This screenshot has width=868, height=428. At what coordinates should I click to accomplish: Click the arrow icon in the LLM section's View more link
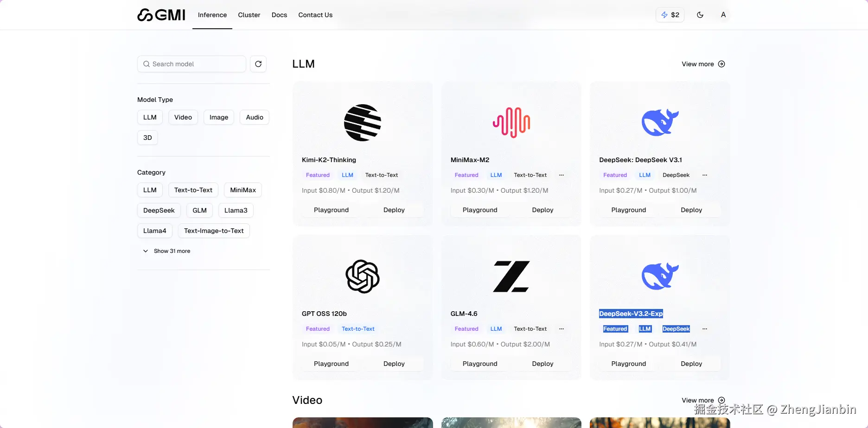coord(721,64)
